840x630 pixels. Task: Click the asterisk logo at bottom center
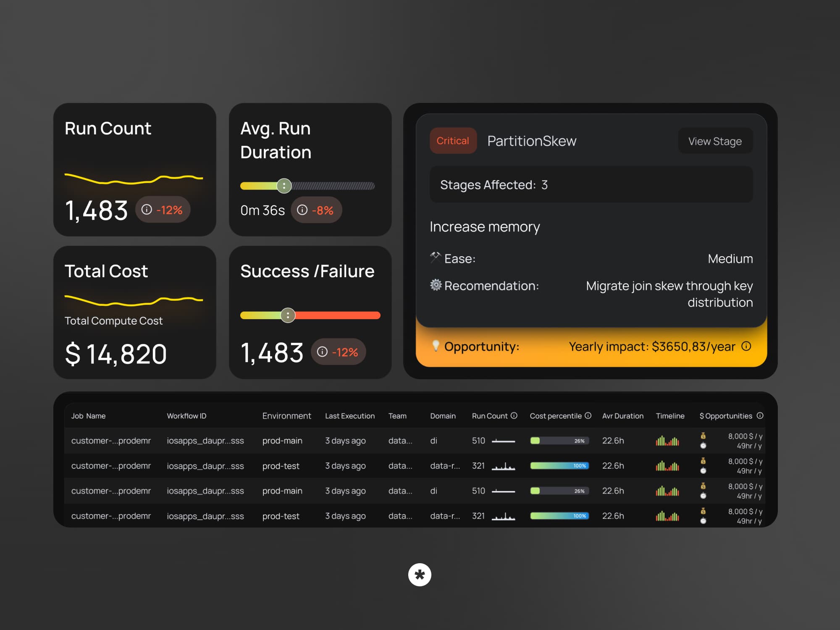(420, 575)
